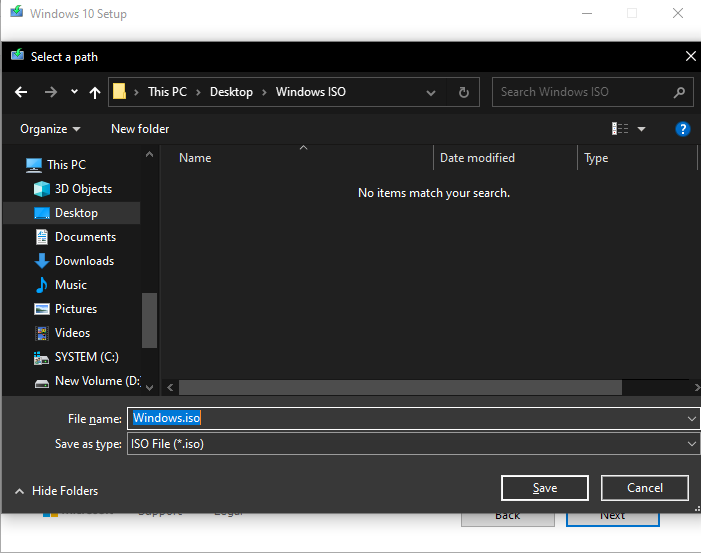Open the Organize menu

click(x=50, y=129)
